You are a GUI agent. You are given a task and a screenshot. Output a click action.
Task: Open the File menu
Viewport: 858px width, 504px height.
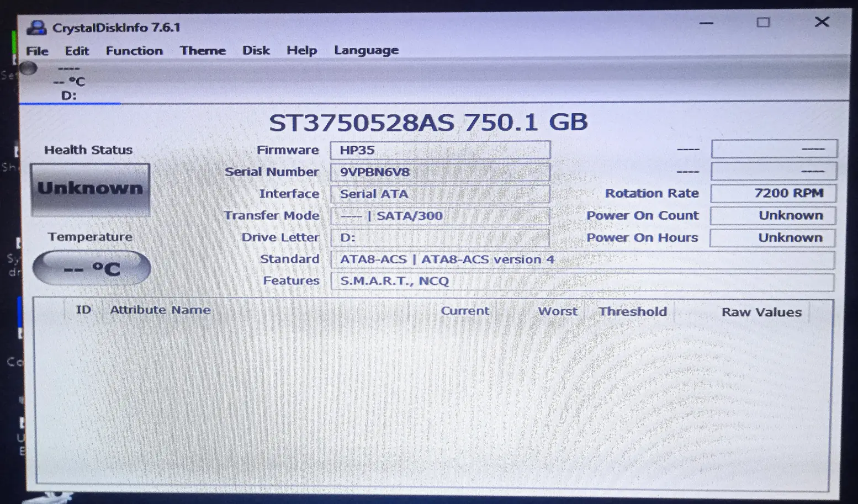click(x=37, y=51)
